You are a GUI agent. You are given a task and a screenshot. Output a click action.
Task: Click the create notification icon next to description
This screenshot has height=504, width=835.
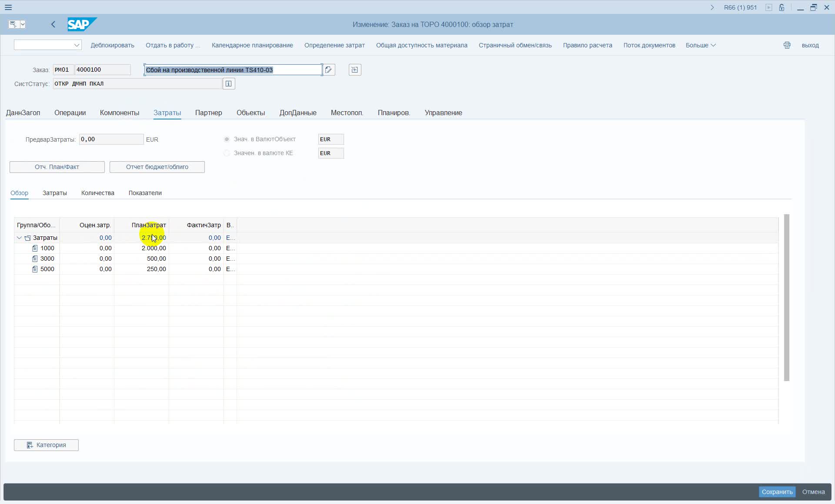click(x=355, y=70)
